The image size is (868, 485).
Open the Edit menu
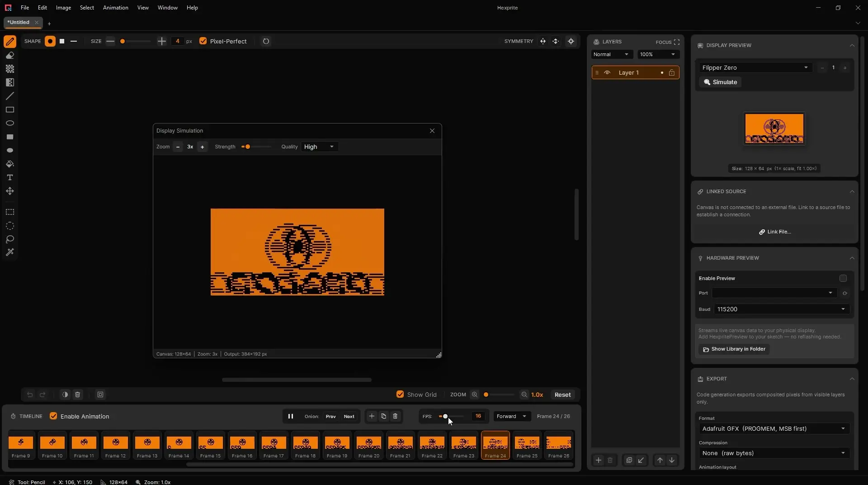[42, 8]
